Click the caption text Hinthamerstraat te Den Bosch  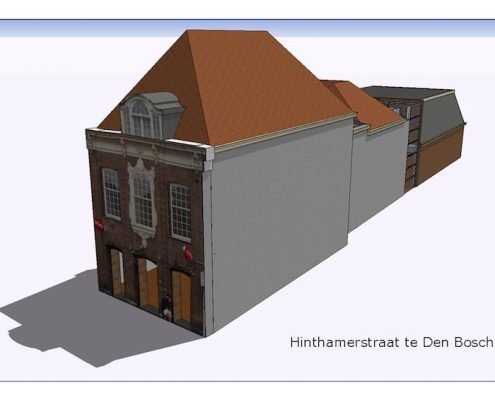click(391, 342)
